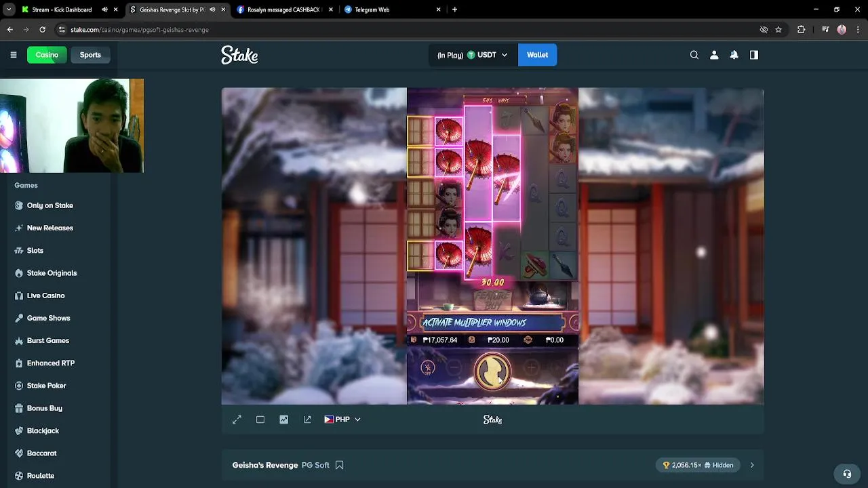Viewport: 868px width, 488px height.
Task: Open the USDT currency balance dropdown
Action: [472, 55]
